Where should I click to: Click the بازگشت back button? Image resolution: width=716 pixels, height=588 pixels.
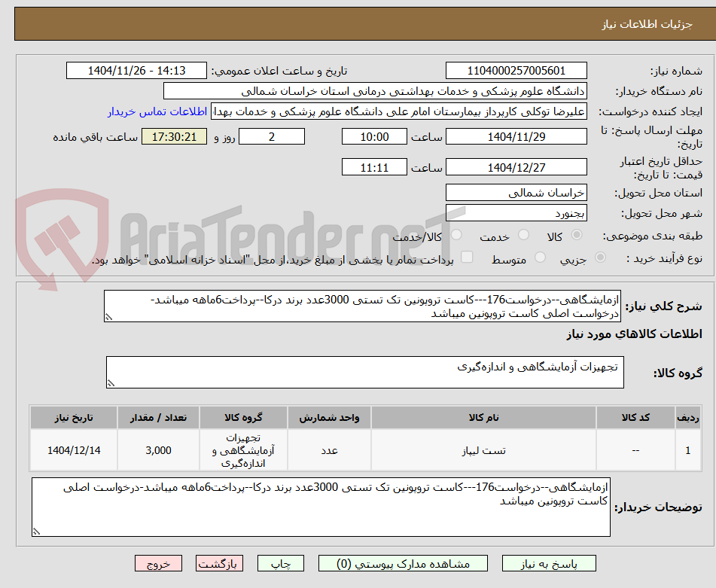pos(219,564)
